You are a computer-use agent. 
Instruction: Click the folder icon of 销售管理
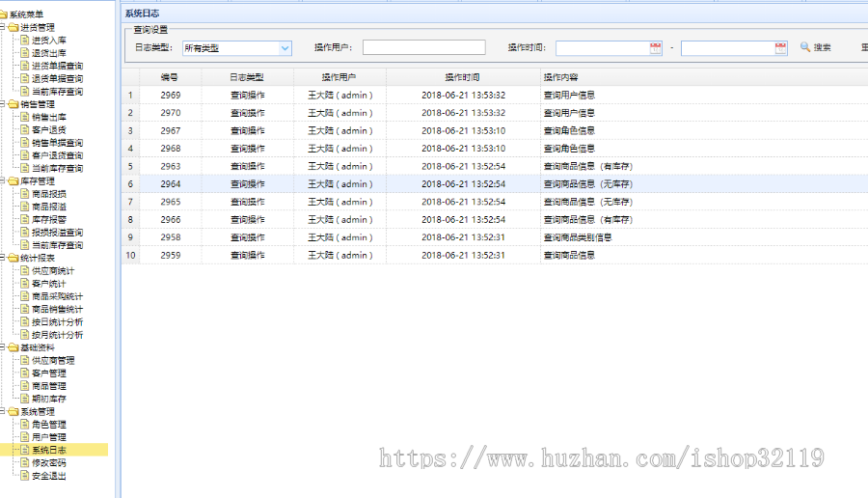(x=14, y=104)
